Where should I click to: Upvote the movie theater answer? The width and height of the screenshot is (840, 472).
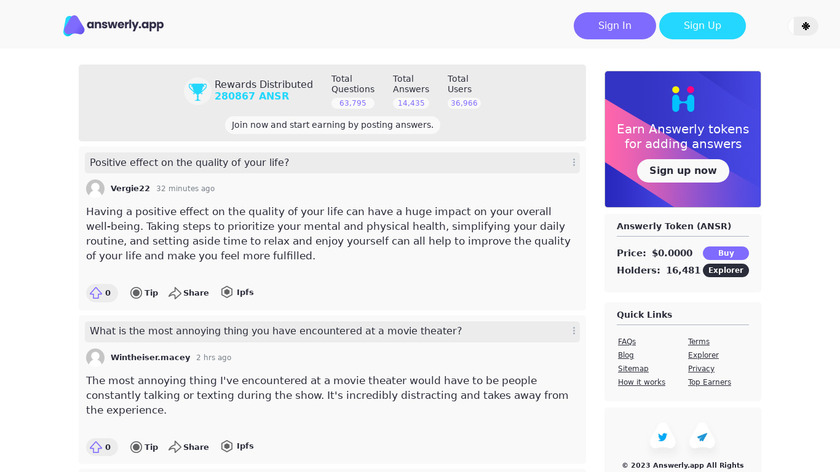click(96, 447)
